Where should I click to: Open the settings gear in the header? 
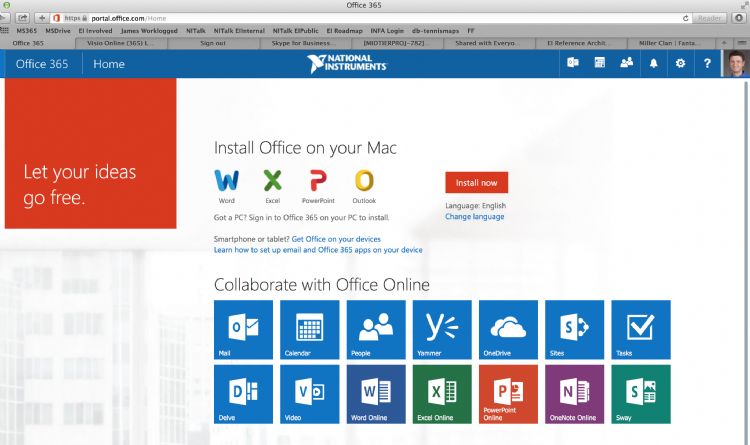click(x=680, y=63)
